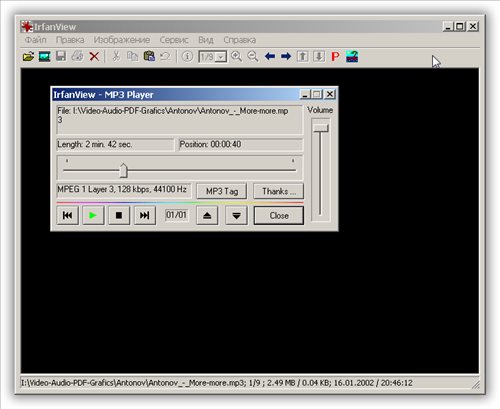Click the Zoom in magnifier icon
The width and height of the screenshot is (500, 409).
click(236, 56)
